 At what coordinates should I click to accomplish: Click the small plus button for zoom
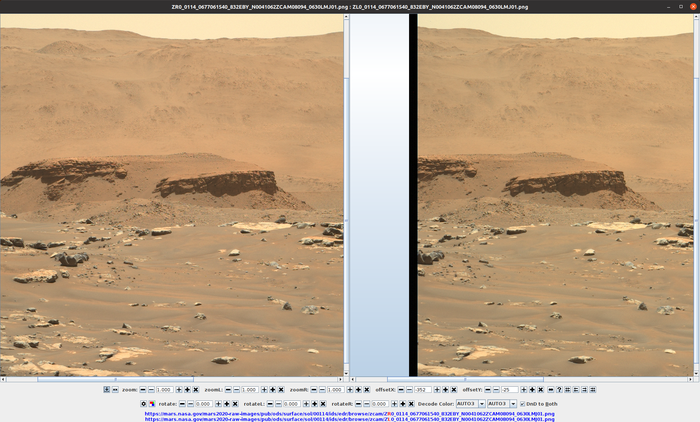179,390
